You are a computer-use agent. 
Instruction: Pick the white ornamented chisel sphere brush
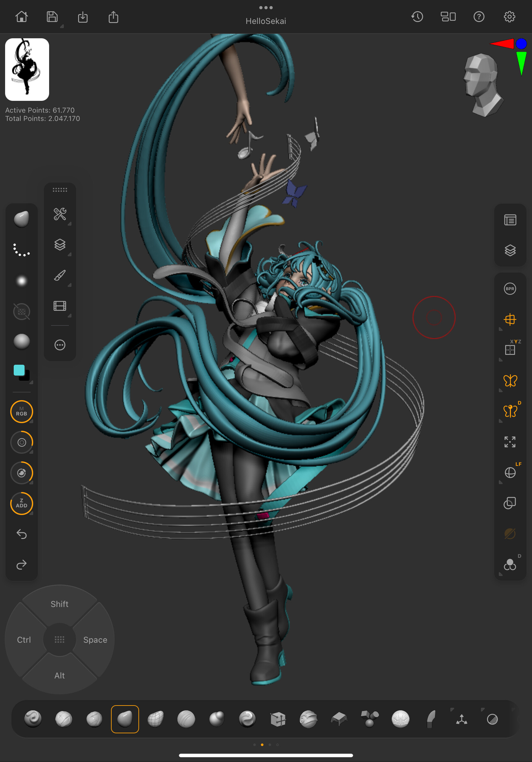(x=400, y=719)
